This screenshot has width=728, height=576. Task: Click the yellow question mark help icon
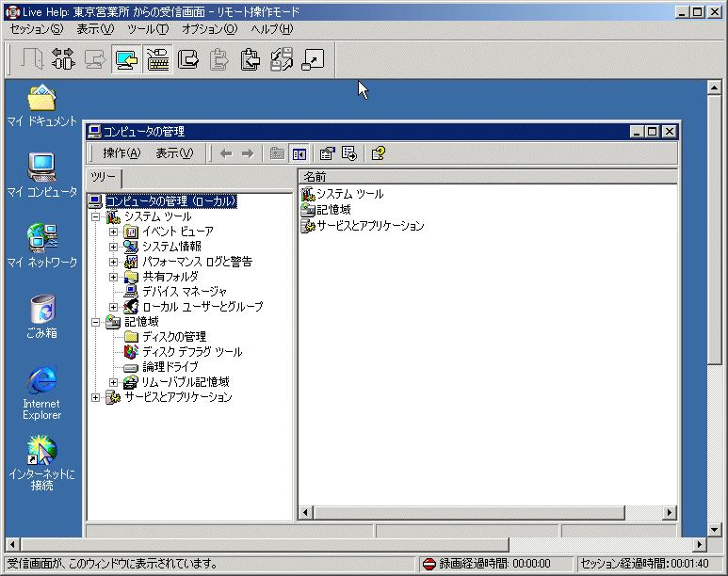point(379,153)
